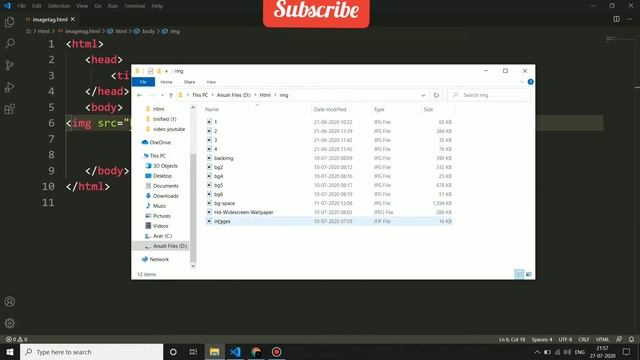Click Visual Studio Code taskbar icon
Viewport: 640px width, 360px height.
(235, 352)
